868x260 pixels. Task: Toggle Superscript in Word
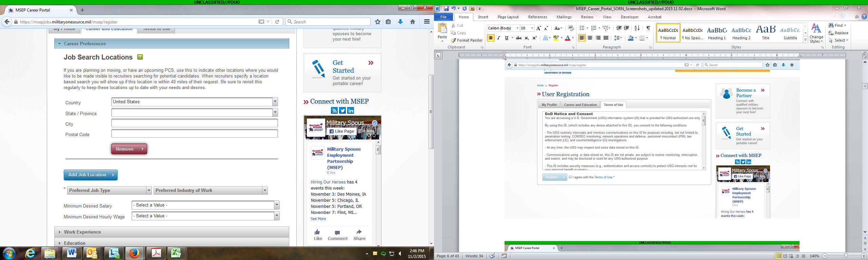(535, 38)
